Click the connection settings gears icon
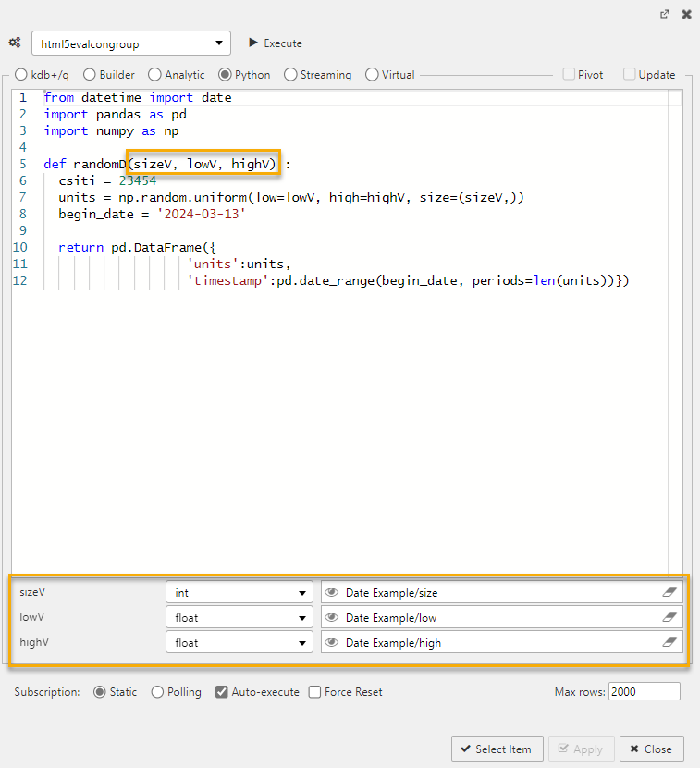This screenshot has width=700, height=768. pyautogui.click(x=15, y=43)
